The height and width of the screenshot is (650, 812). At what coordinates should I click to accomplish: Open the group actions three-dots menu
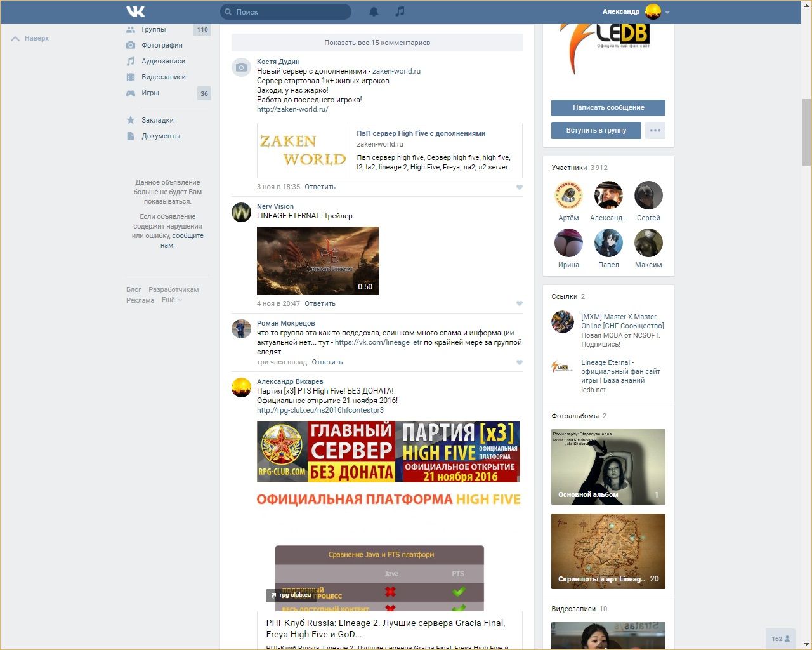pos(655,131)
